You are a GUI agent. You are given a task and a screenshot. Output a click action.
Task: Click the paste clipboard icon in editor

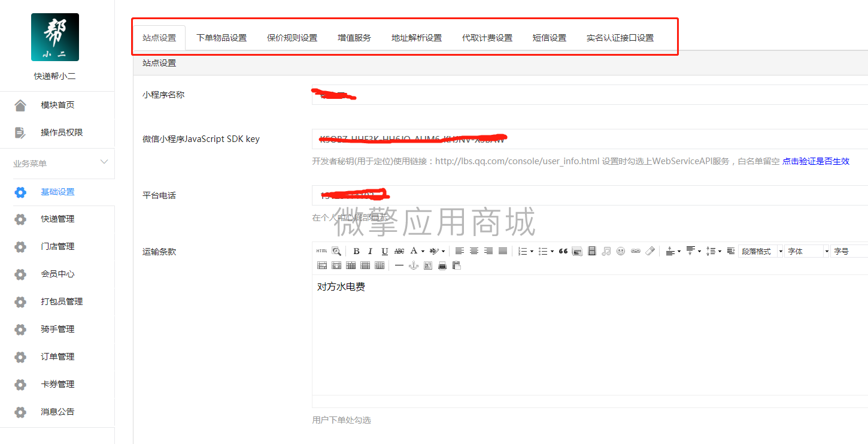coord(457,265)
